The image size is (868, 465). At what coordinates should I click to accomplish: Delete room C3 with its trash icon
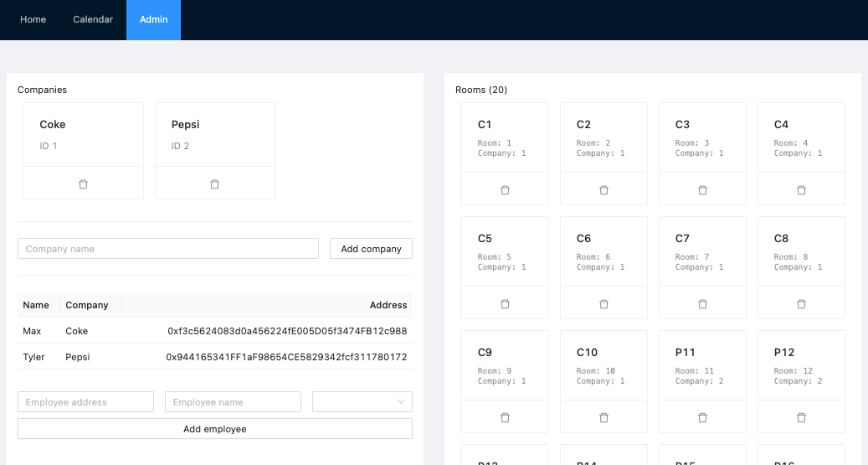coord(702,190)
